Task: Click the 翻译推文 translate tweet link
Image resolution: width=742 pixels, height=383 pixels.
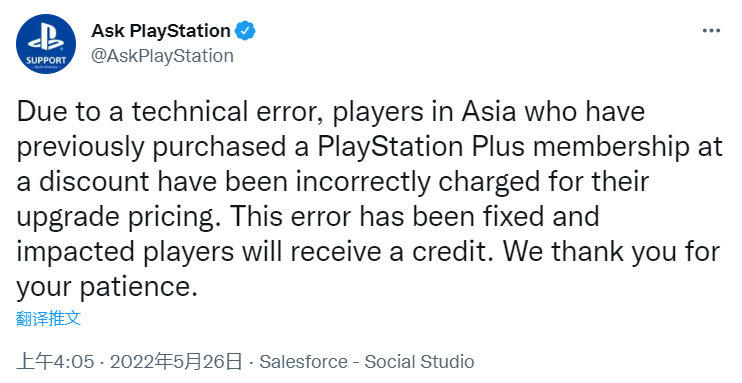Action: point(48,318)
